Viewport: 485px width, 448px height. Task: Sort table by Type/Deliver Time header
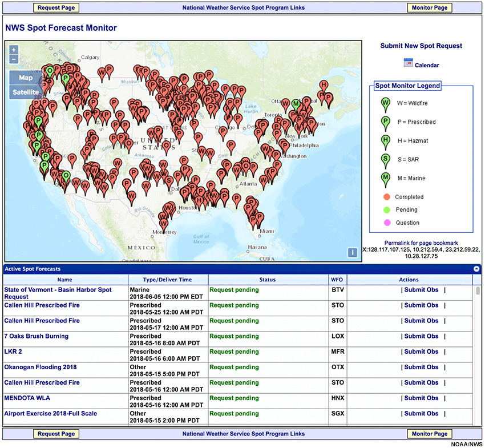[167, 280]
